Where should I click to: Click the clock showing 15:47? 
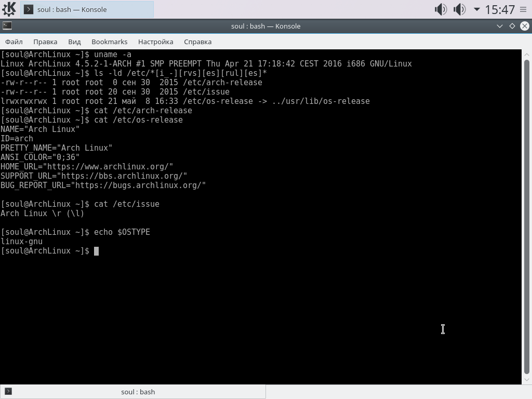500,9
